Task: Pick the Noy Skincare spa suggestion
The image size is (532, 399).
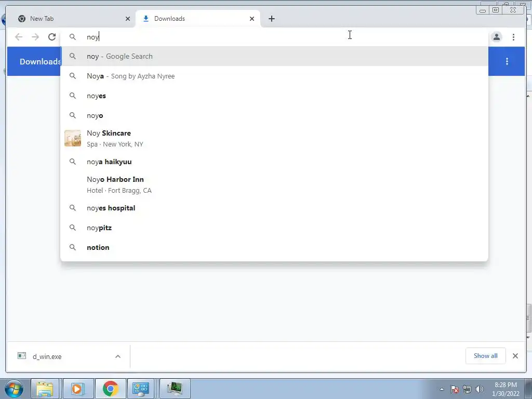Action: click(x=274, y=138)
